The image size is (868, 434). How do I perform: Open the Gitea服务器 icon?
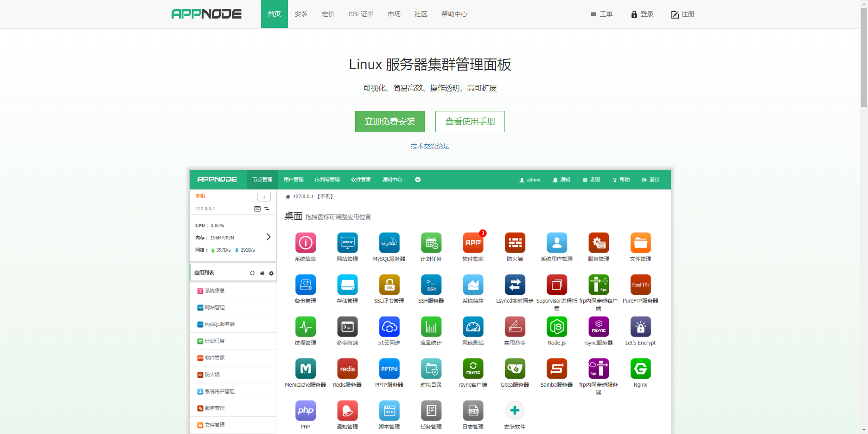(x=515, y=369)
